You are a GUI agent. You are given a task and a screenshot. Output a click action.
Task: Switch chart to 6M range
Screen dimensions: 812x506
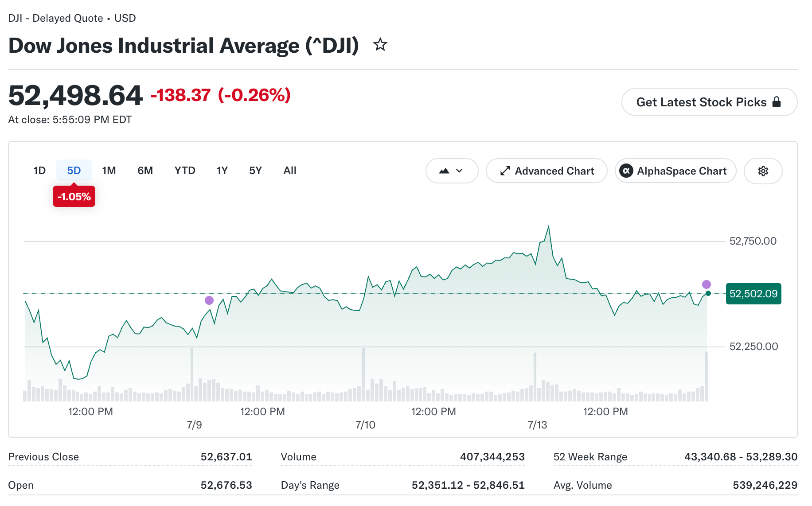[145, 171]
